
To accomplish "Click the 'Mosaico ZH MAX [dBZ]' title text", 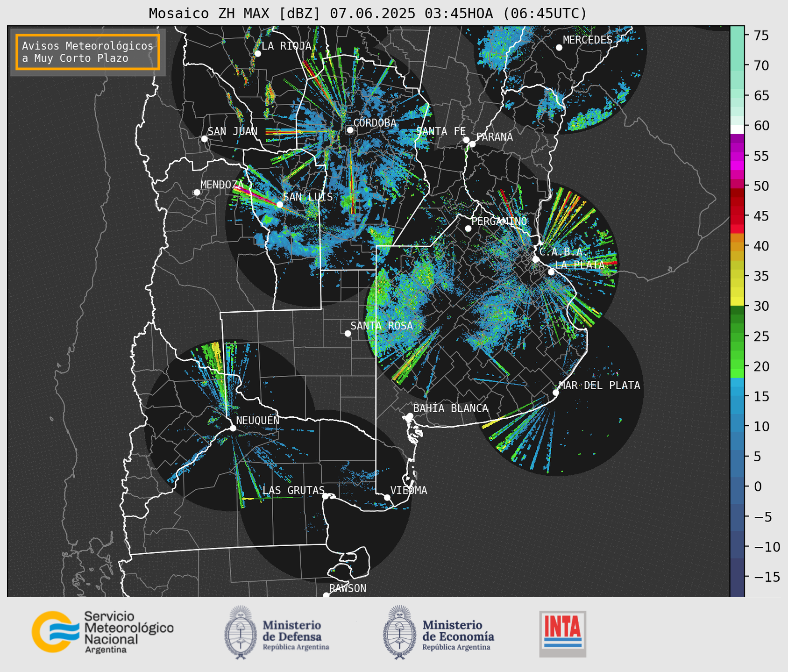I will pyautogui.click(x=235, y=14).
